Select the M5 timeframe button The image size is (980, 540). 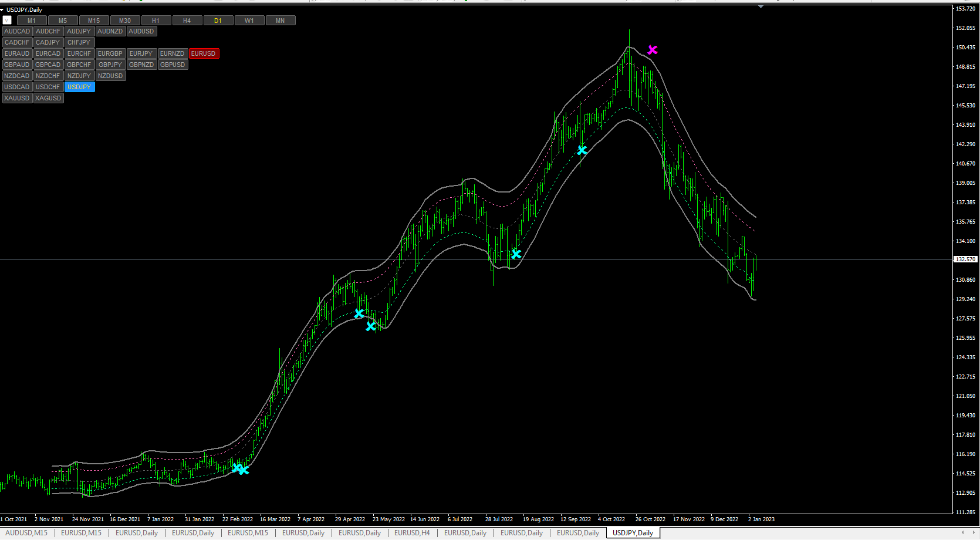(x=63, y=21)
